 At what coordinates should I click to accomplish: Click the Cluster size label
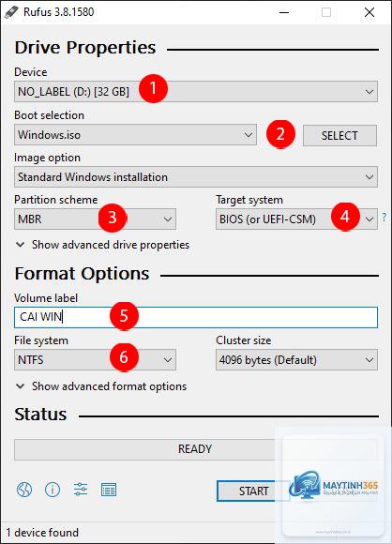pyautogui.click(x=244, y=340)
